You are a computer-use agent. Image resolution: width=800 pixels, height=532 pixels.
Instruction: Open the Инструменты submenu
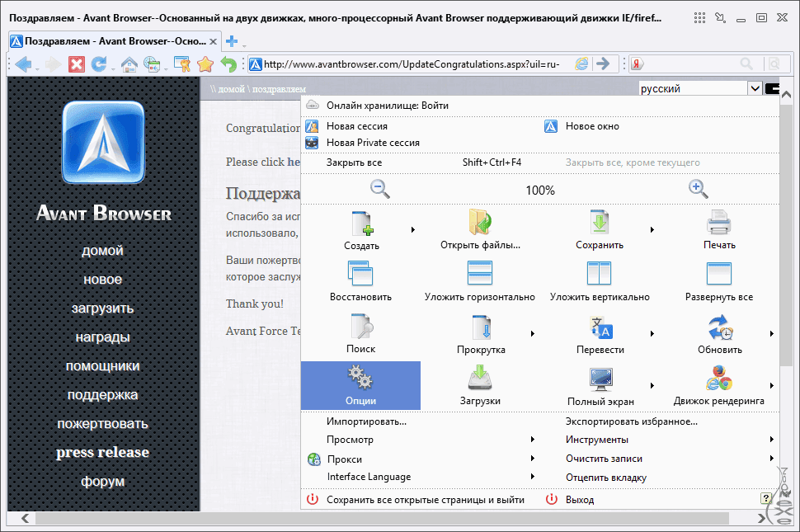click(x=660, y=439)
